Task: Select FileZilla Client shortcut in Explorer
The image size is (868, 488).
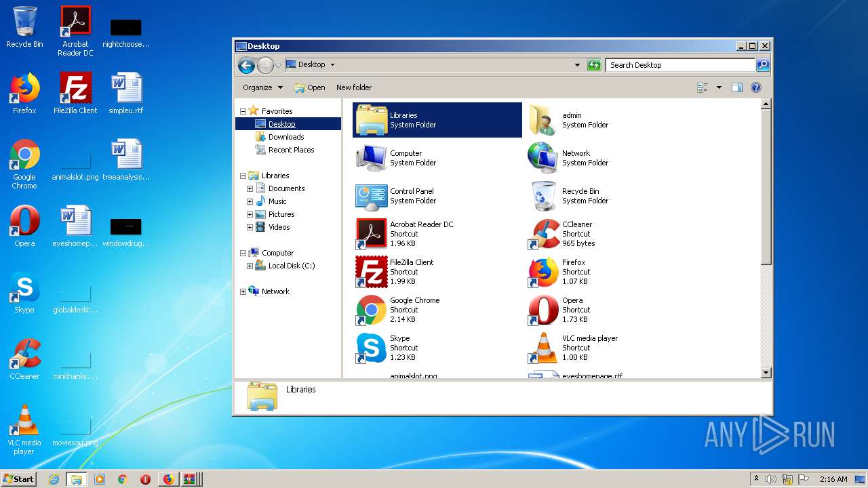Action: pyautogui.click(x=437, y=272)
